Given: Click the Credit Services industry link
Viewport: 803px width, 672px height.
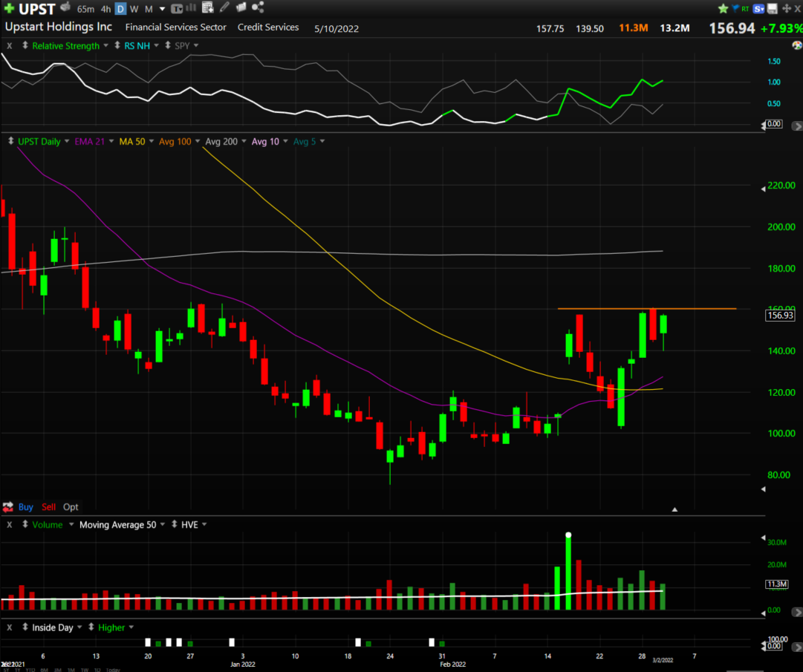Looking at the screenshot, I should 268,27.
